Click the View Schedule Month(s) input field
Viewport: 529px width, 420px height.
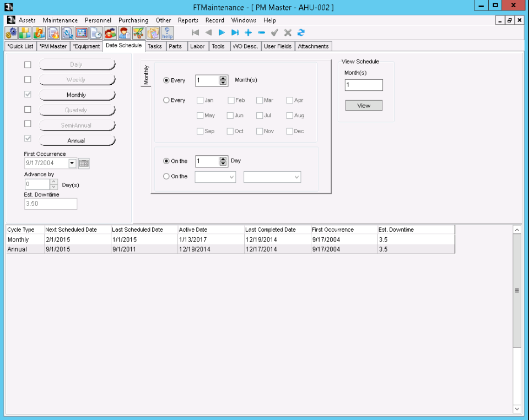point(364,85)
